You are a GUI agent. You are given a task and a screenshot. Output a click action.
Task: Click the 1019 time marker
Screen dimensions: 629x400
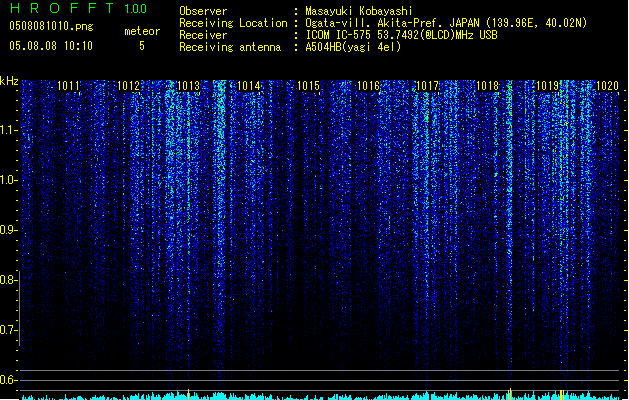click(548, 85)
